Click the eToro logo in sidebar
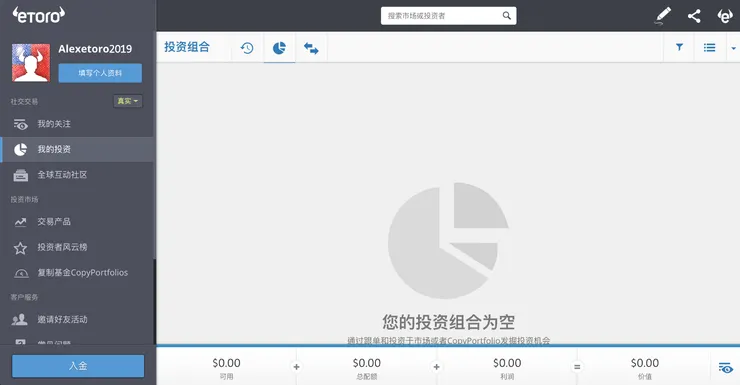The height and width of the screenshot is (385, 740). pos(39,15)
